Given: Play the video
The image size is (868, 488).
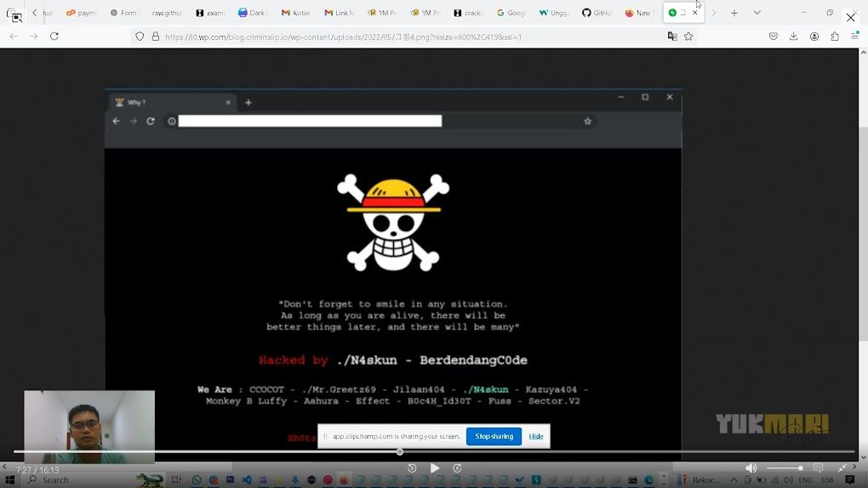Looking at the screenshot, I should click(x=435, y=468).
